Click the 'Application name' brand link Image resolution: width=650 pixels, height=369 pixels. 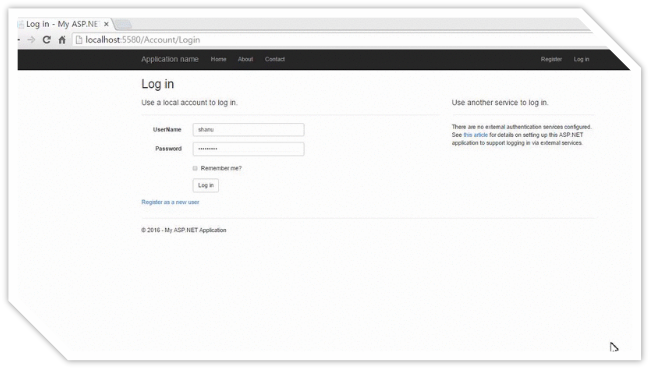point(170,59)
